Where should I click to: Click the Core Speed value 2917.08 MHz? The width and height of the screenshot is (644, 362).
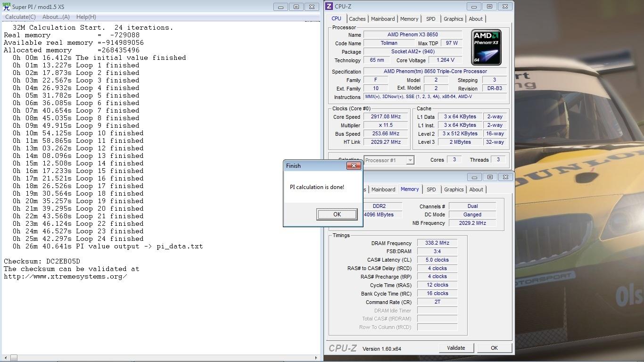click(x=386, y=117)
